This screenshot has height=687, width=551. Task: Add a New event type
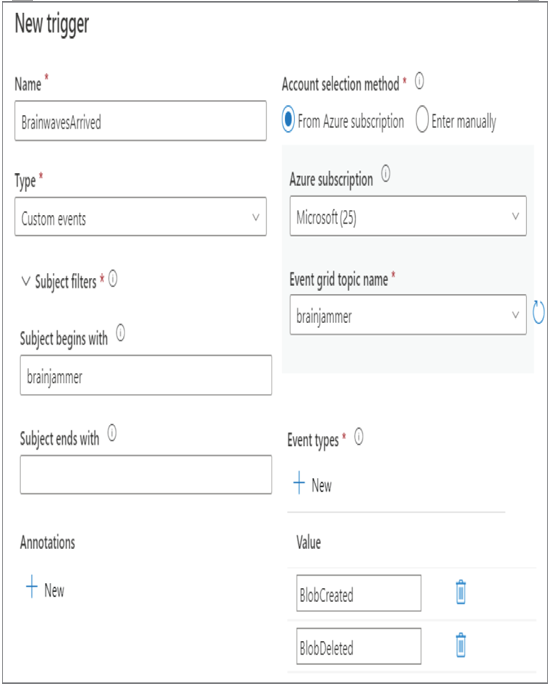click(312, 483)
